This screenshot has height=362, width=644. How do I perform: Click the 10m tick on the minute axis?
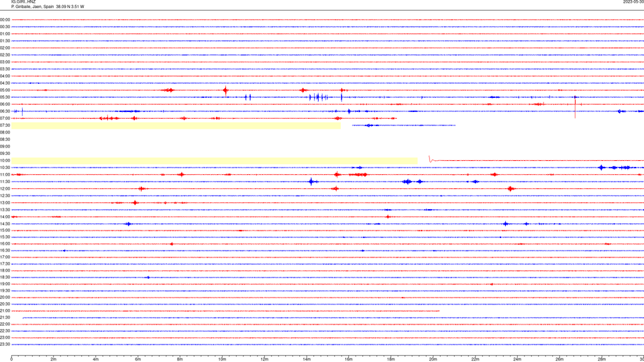(x=222, y=359)
